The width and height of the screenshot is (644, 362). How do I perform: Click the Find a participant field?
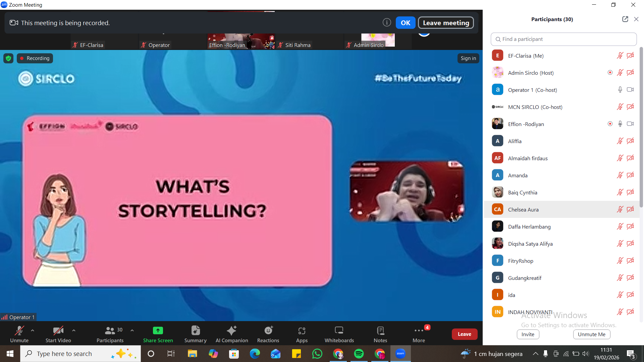click(x=563, y=39)
